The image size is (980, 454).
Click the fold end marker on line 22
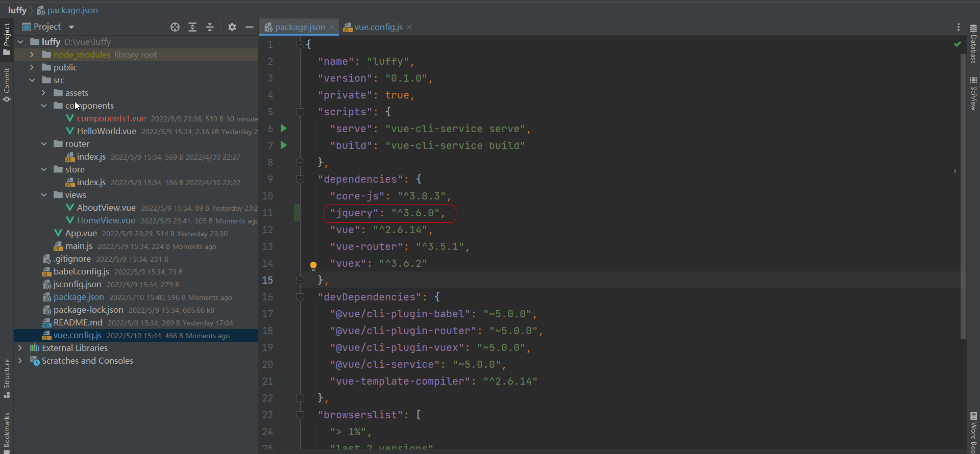click(300, 398)
